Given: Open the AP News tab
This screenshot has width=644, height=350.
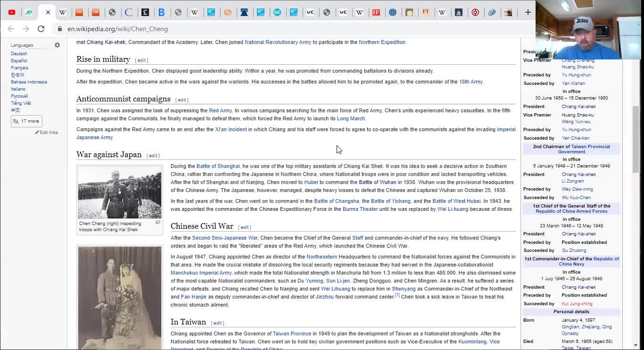Looking at the screenshot, I should tap(29, 12).
